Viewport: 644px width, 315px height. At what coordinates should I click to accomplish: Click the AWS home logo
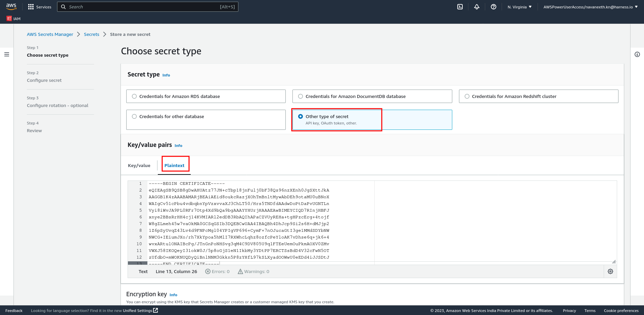click(11, 6)
